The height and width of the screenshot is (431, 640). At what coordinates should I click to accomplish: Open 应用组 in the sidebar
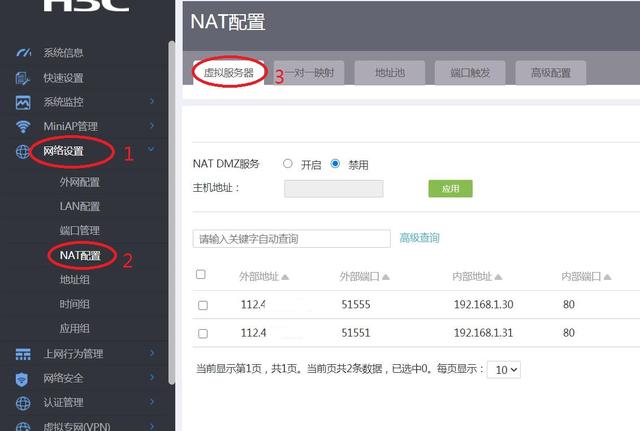point(75,328)
